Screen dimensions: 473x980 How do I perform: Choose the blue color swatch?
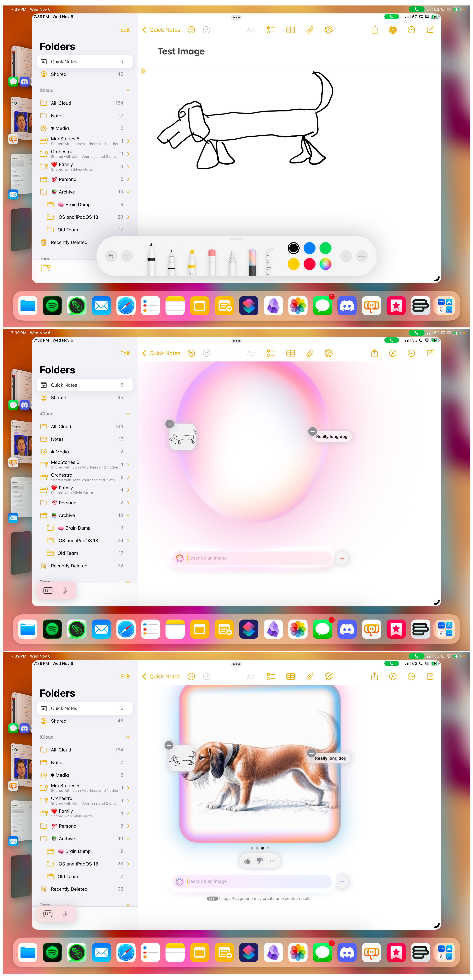point(309,248)
